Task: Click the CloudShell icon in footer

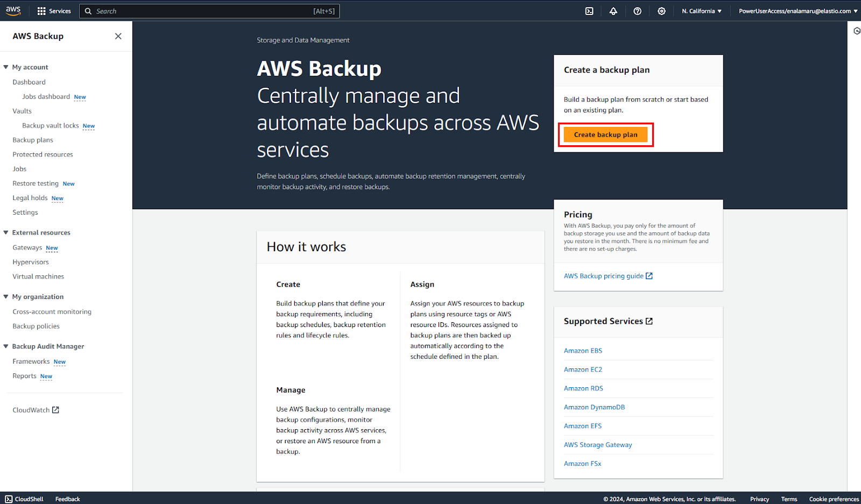Action: point(9,499)
